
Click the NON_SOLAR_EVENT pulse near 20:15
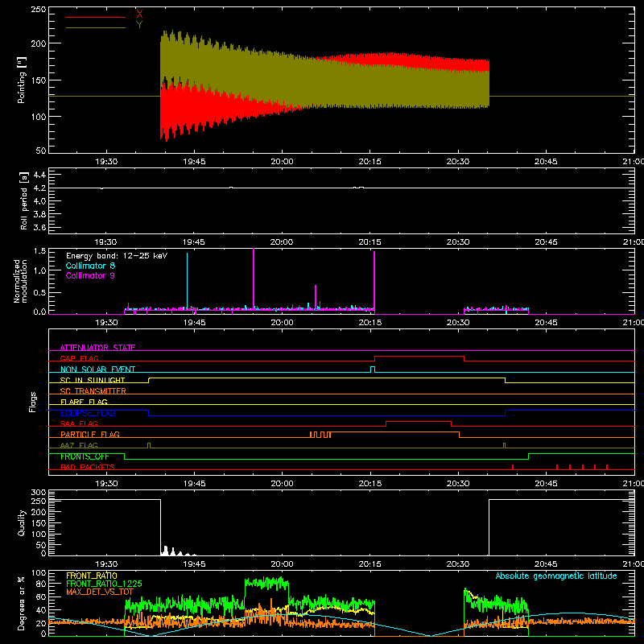click(373, 369)
